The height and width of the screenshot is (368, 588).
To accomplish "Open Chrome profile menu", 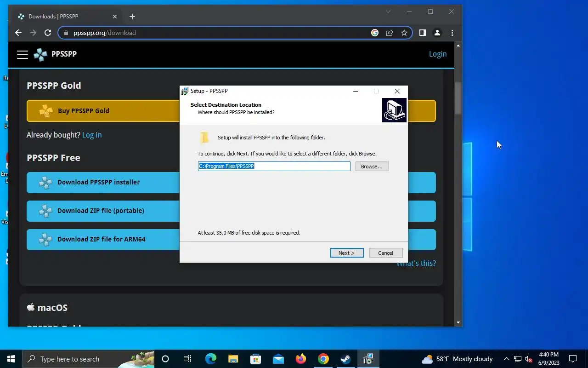I will tap(437, 33).
